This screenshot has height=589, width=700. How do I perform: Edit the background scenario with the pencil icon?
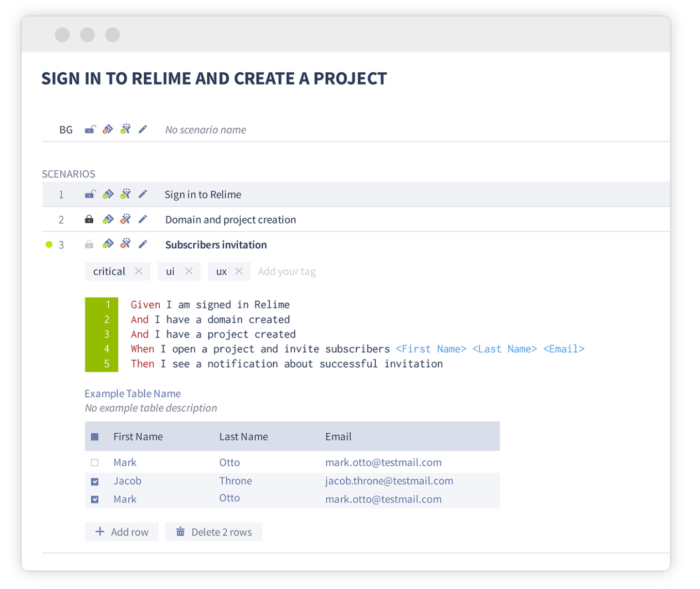143,129
